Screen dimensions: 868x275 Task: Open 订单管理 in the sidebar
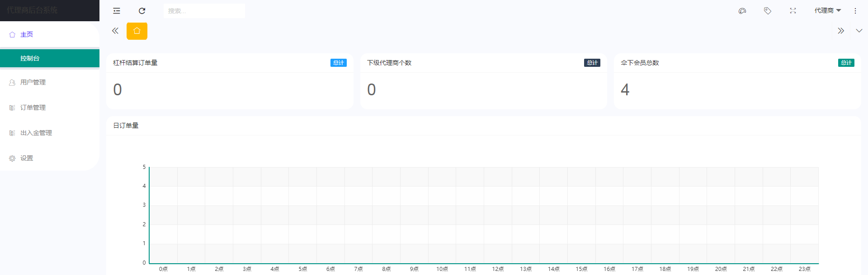(x=33, y=107)
